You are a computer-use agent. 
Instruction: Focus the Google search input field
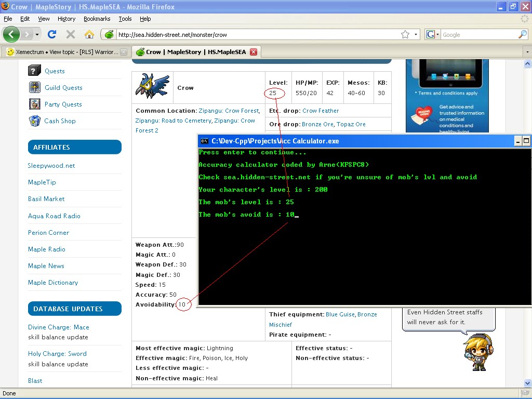(479, 35)
